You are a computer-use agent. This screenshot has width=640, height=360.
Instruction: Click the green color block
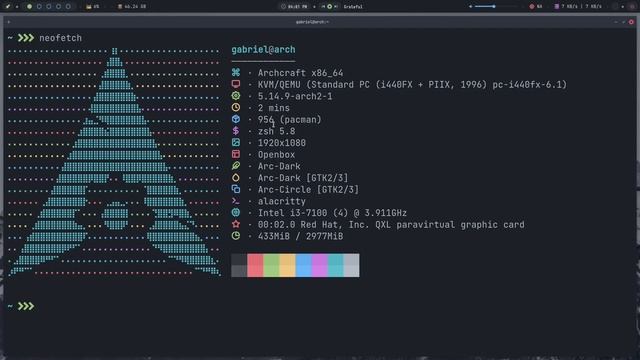click(271, 265)
